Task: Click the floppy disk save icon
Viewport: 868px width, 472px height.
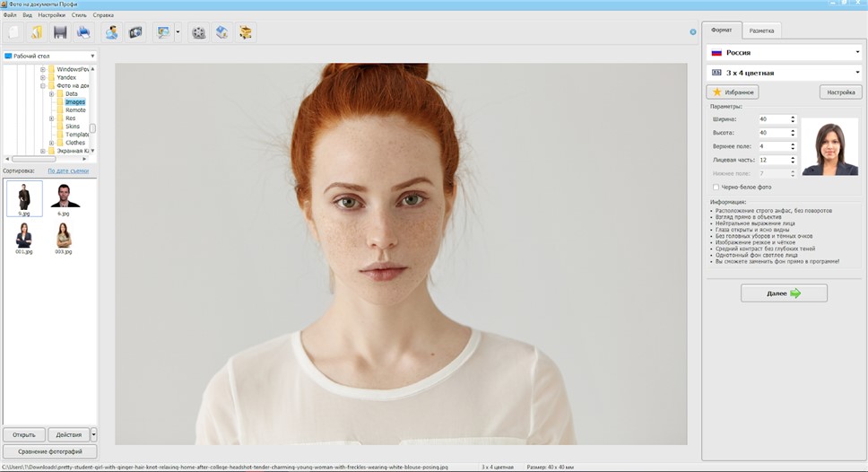Action: [x=60, y=32]
